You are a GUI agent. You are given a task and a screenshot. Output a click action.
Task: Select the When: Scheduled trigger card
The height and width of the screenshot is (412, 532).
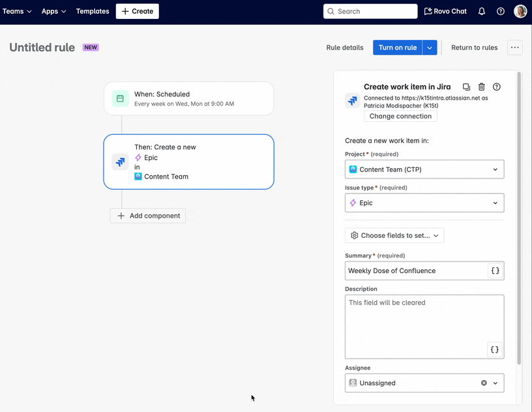pos(189,98)
